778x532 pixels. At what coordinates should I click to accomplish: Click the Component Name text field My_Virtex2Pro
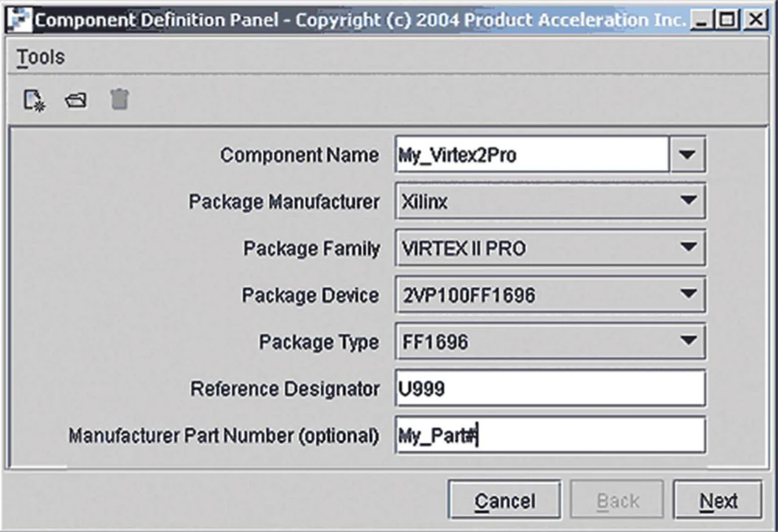tap(531, 155)
